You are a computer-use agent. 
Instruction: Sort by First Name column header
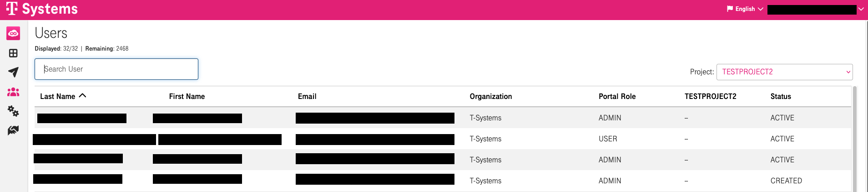click(x=187, y=97)
